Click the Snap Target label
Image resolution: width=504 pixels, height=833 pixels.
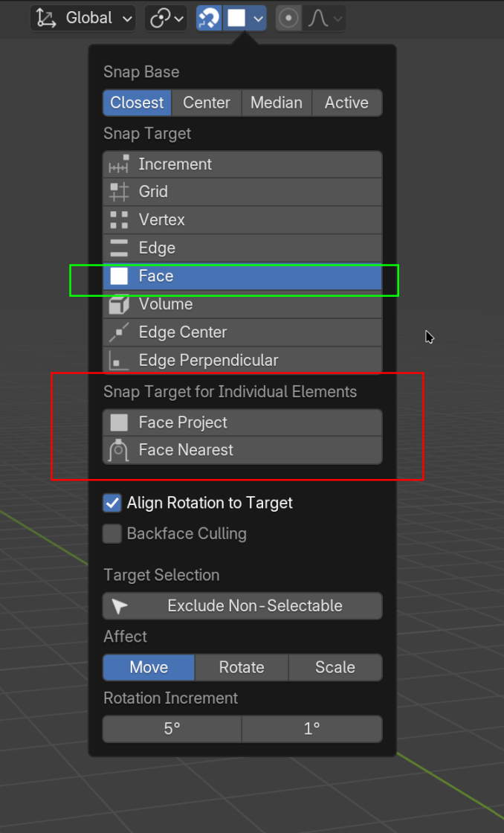pyautogui.click(x=147, y=134)
